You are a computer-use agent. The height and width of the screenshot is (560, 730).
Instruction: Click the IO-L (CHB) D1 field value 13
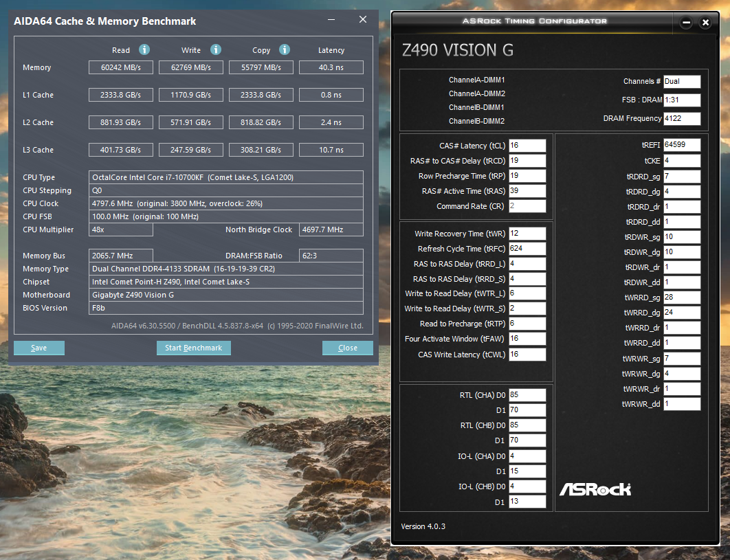point(527,502)
